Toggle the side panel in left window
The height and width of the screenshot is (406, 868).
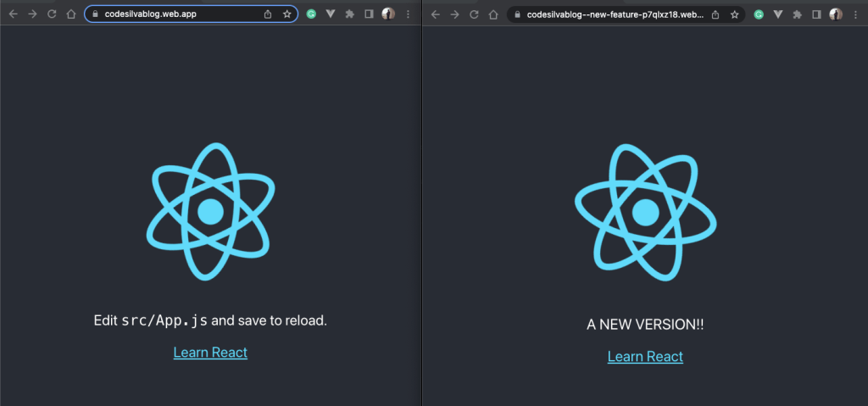coord(370,14)
